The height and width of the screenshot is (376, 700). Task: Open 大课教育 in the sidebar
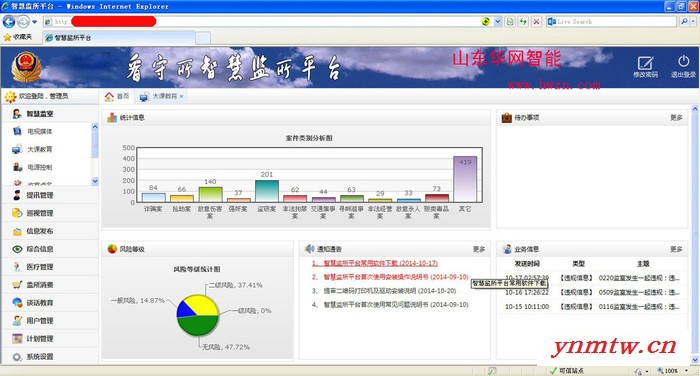(x=40, y=149)
